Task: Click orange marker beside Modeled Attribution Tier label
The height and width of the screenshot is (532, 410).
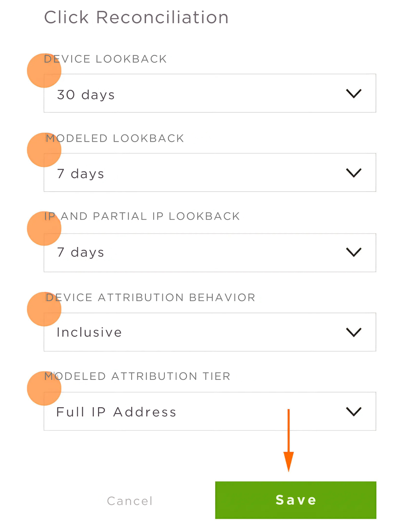Action: (x=44, y=388)
